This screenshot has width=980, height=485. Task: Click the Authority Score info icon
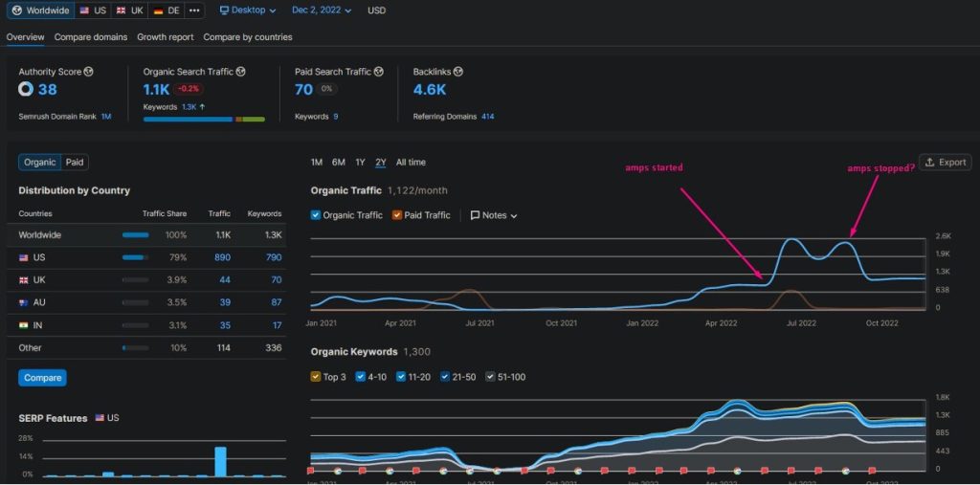point(89,72)
